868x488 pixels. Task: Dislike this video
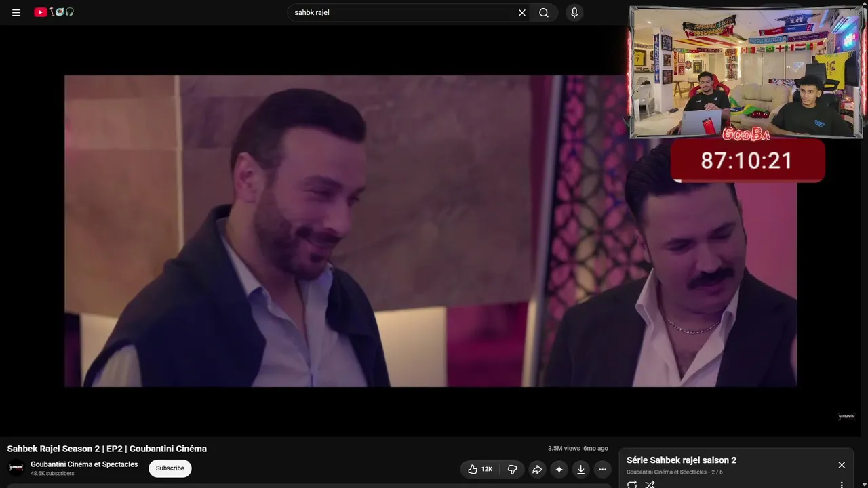(512, 469)
